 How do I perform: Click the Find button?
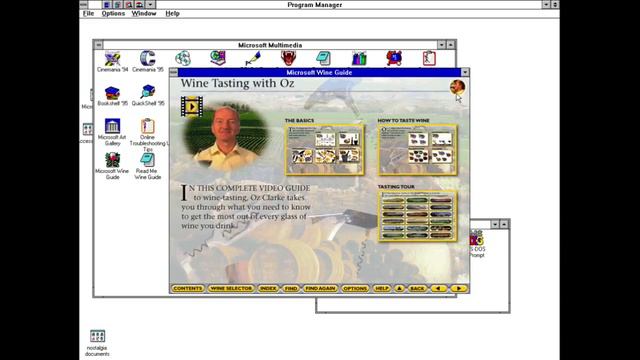[291, 289]
